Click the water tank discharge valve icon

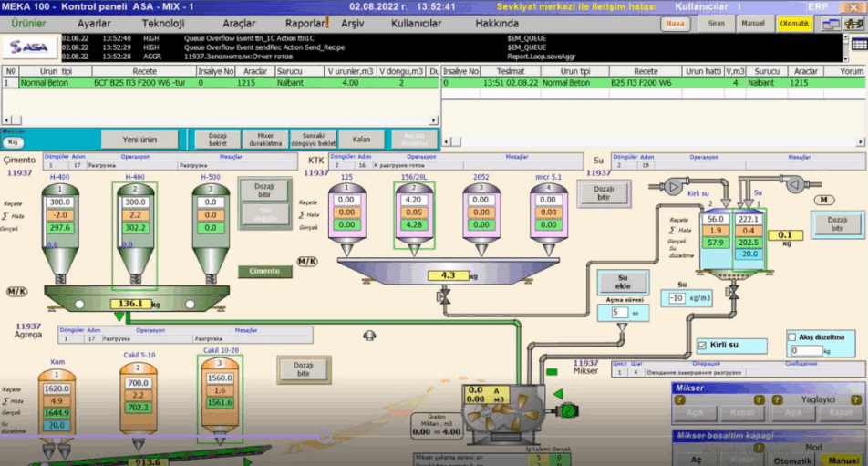pos(734,294)
